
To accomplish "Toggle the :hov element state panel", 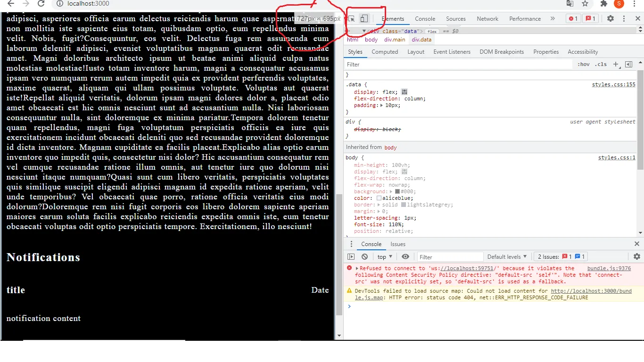I will pos(583,65).
